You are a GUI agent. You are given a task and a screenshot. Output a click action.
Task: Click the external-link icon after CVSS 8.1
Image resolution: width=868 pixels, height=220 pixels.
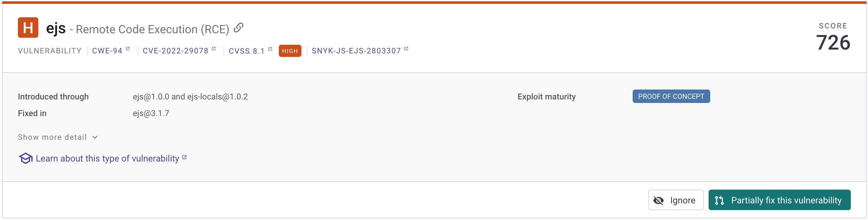(270, 49)
